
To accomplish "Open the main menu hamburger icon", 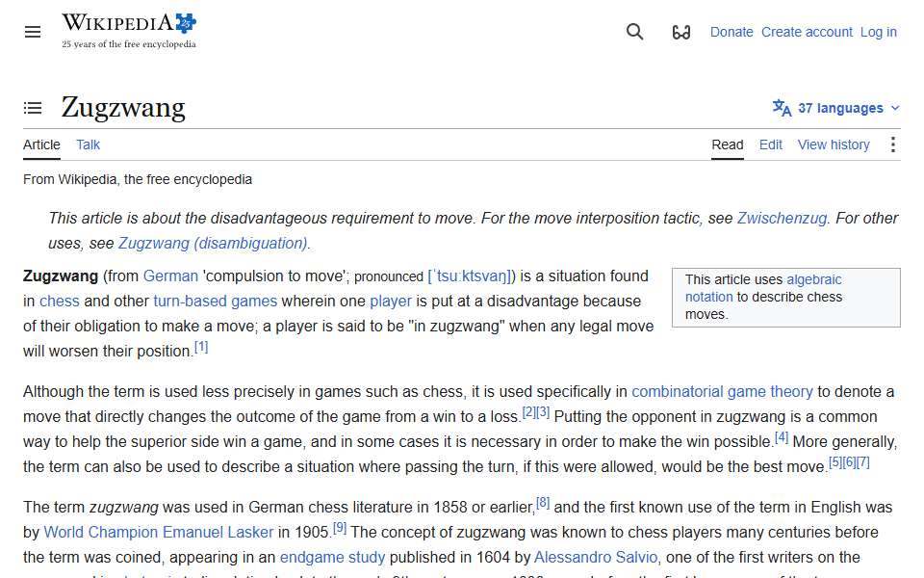I will [33, 32].
